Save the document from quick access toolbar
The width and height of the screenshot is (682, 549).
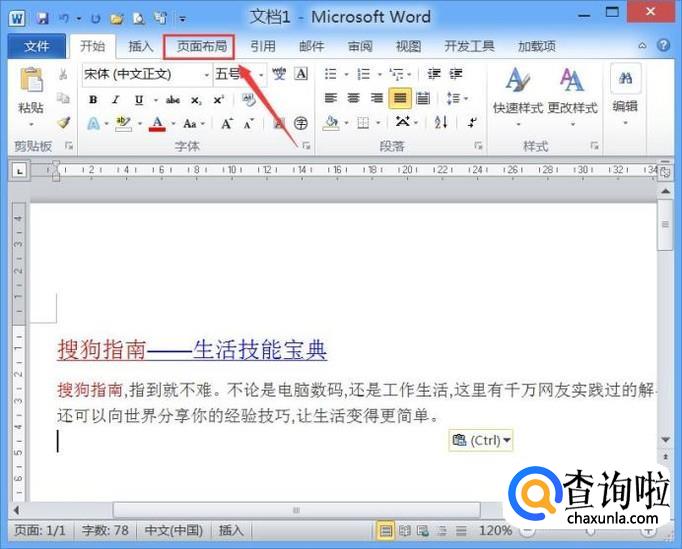[42, 18]
